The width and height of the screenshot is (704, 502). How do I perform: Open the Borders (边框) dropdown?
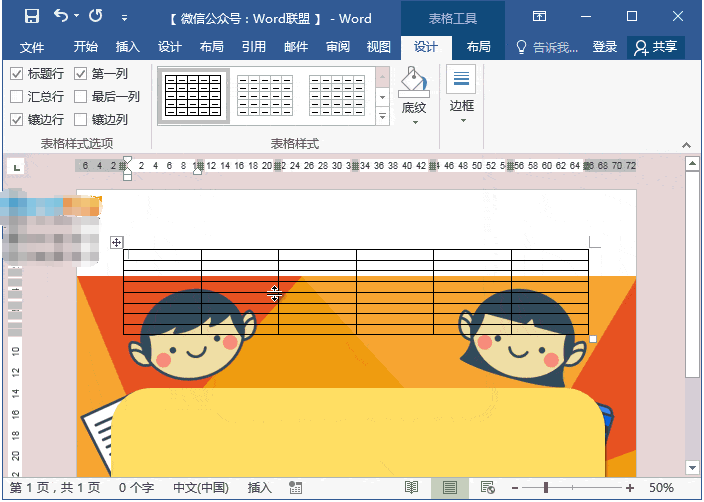coord(461,122)
